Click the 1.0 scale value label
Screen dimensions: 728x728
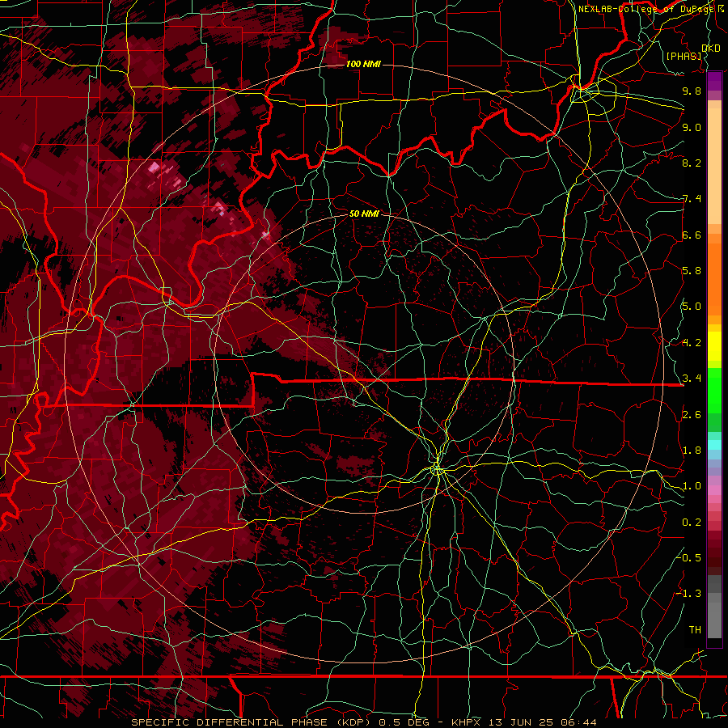coord(692,486)
